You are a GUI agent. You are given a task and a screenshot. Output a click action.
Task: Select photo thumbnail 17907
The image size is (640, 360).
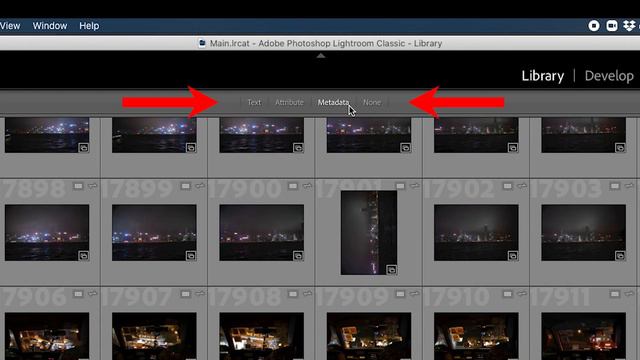pos(154,336)
